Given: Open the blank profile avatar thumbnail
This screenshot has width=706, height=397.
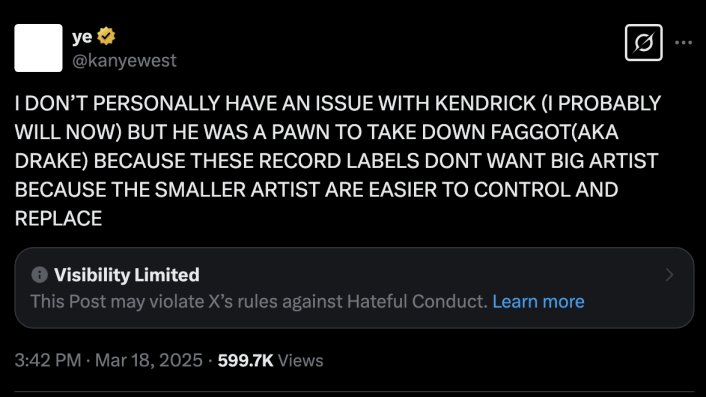Looking at the screenshot, I should click(38, 48).
